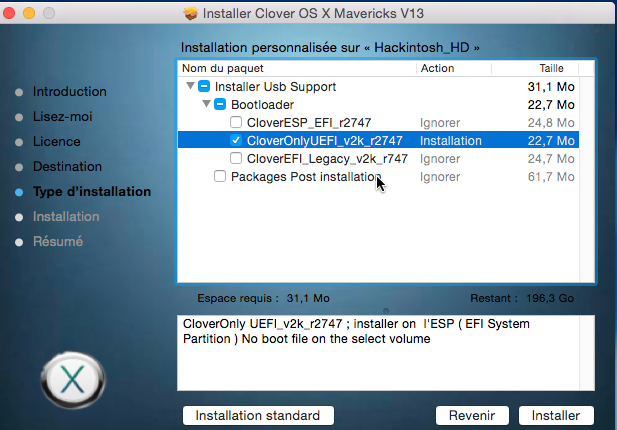Click the Restant 196,3 Go value
Image resolution: width=617 pixels, height=430 pixels.
[x=550, y=298]
